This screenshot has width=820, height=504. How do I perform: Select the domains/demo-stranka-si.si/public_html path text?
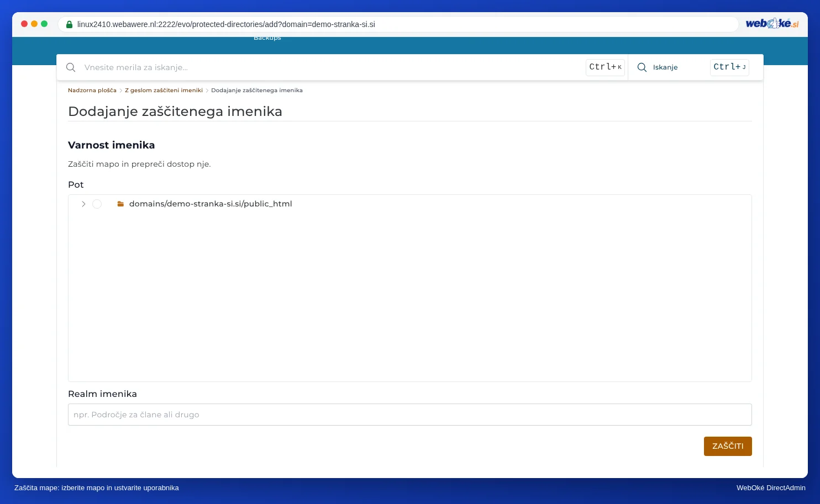211,204
